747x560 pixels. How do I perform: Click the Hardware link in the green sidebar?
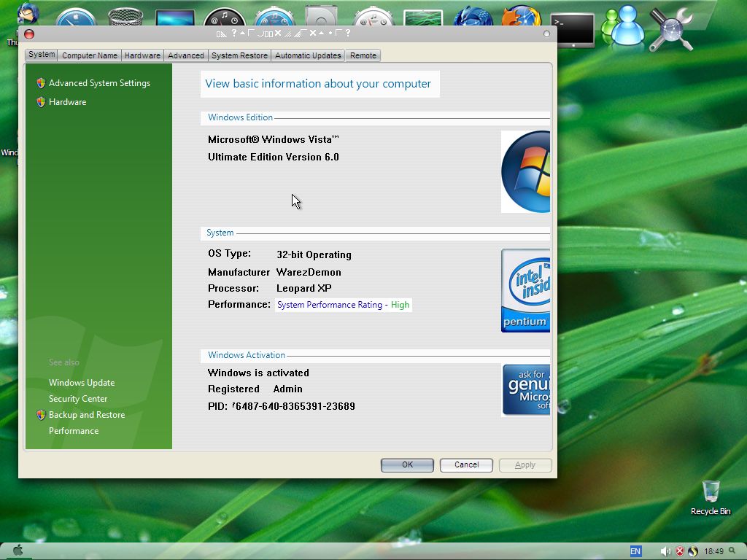68,102
